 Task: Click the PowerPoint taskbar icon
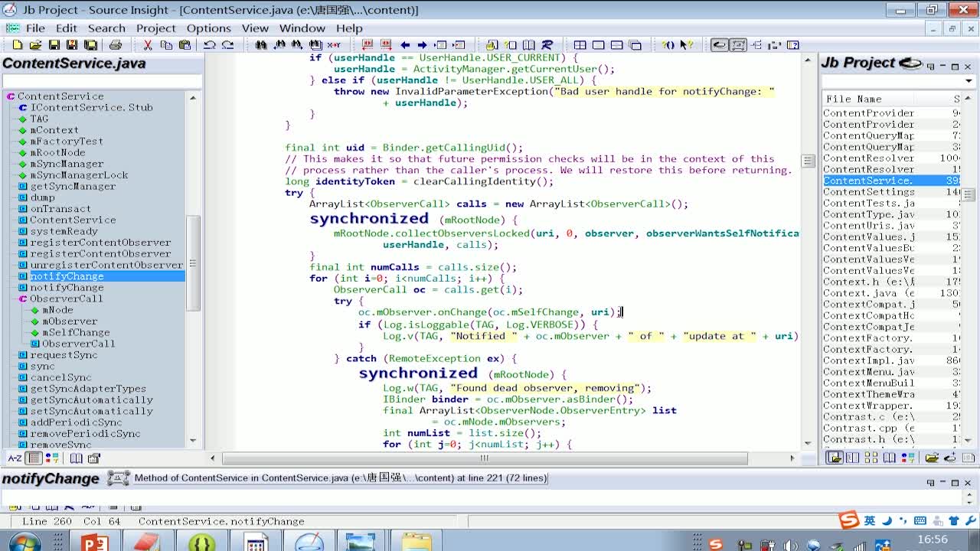(94, 542)
